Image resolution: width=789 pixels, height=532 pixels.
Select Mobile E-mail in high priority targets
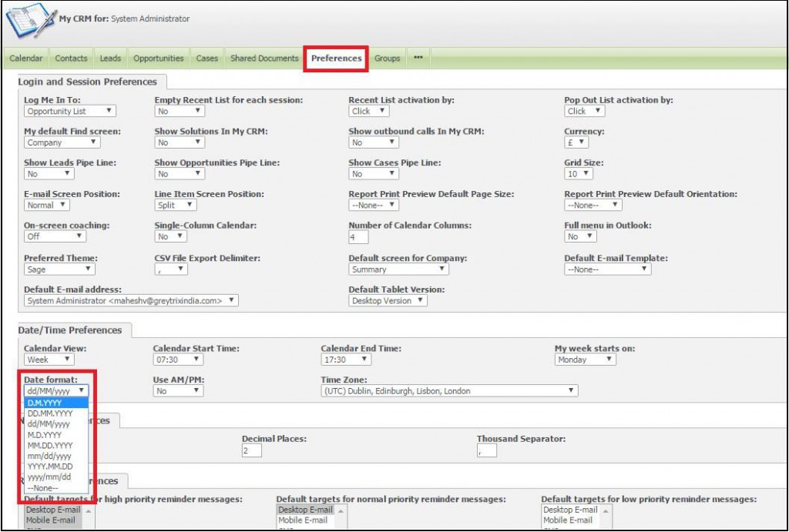click(52, 520)
